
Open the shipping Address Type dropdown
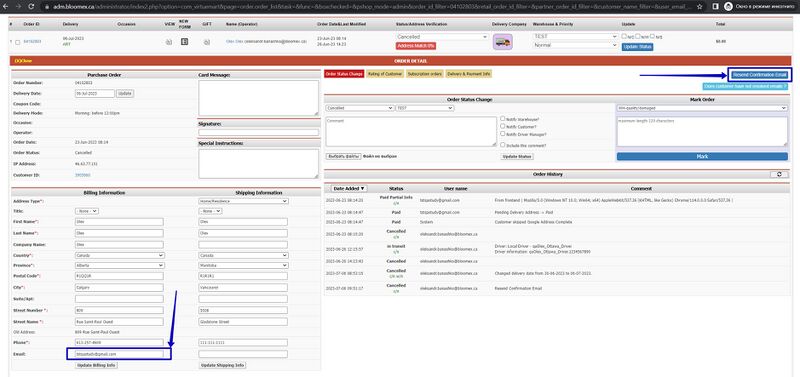243,201
